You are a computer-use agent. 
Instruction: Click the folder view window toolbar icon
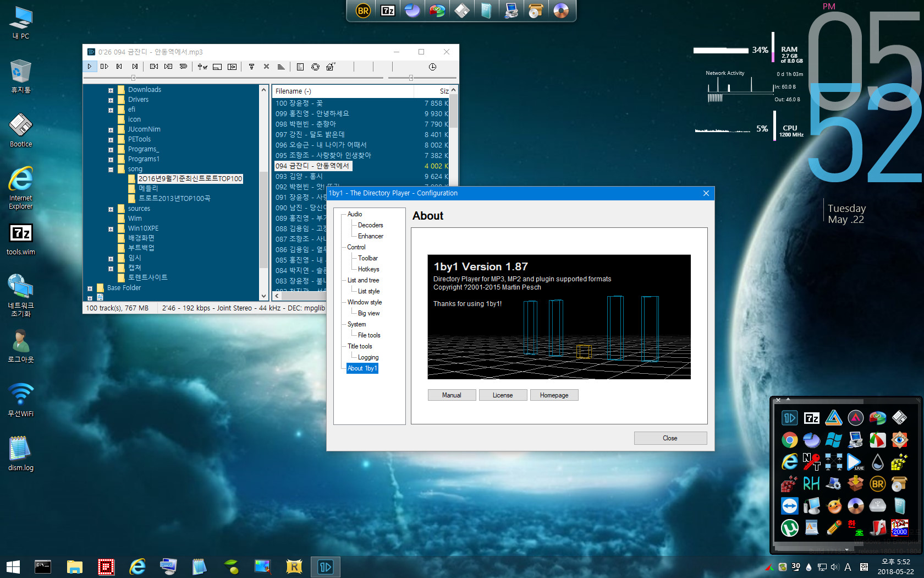click(x=232, y=67)
